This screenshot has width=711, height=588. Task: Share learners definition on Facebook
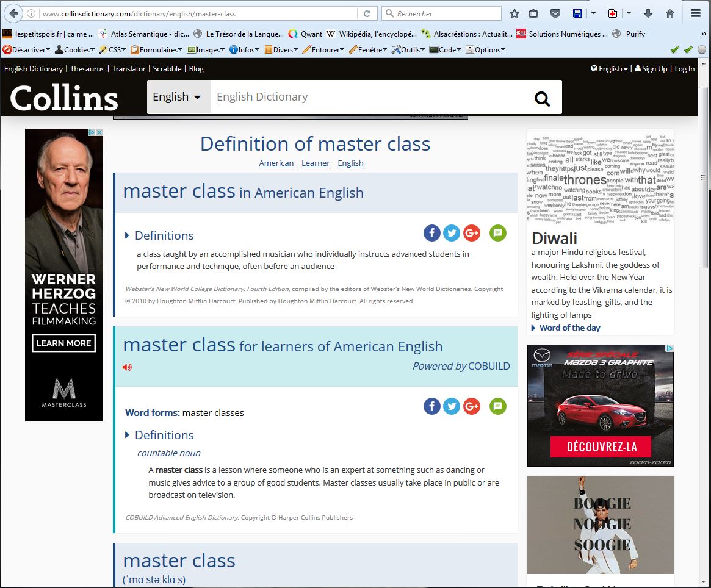[x=431, y=406]
